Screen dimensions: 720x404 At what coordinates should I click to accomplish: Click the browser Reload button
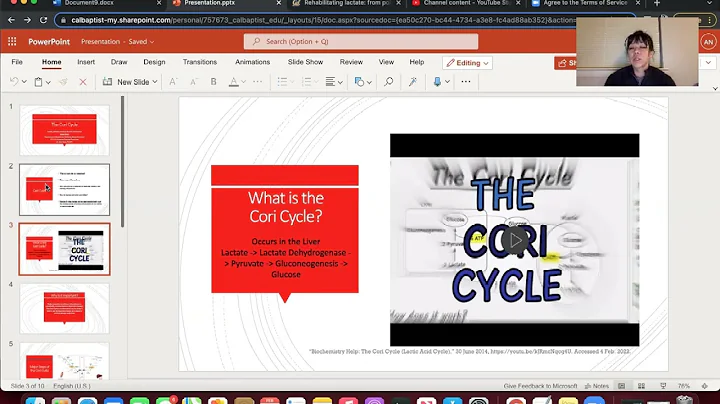pos(43,20)
